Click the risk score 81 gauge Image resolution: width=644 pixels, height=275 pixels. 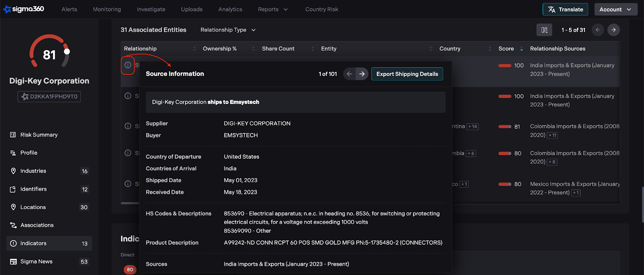(x=49, y=53)
